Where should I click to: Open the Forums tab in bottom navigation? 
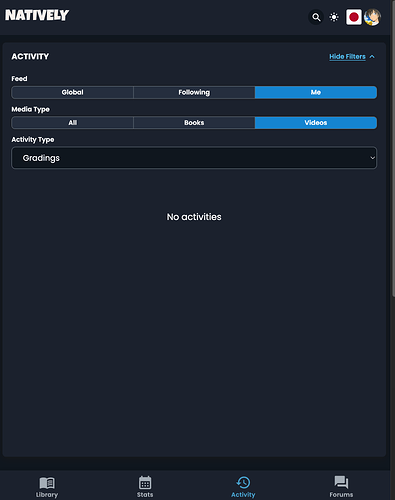coord(341,487)
